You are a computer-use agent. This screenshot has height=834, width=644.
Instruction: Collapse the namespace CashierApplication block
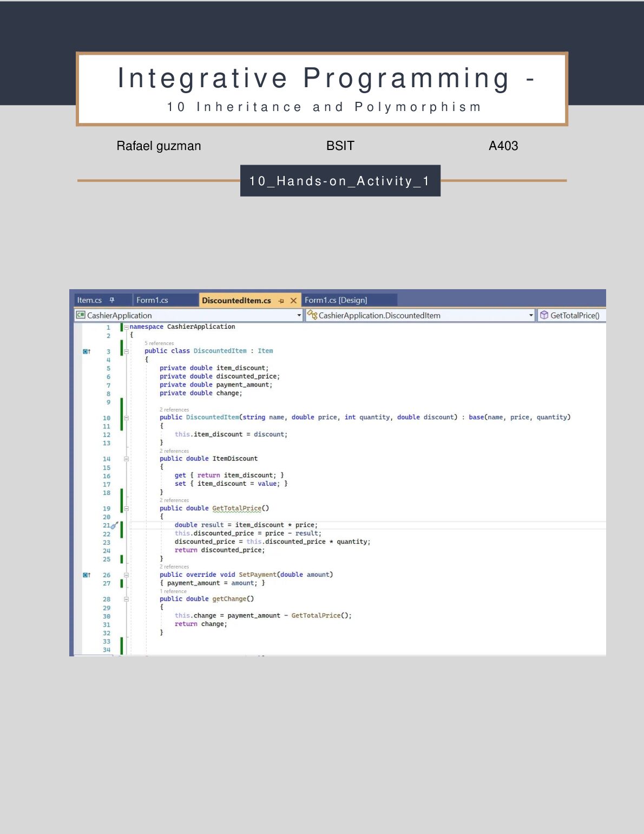click(126, 327)
